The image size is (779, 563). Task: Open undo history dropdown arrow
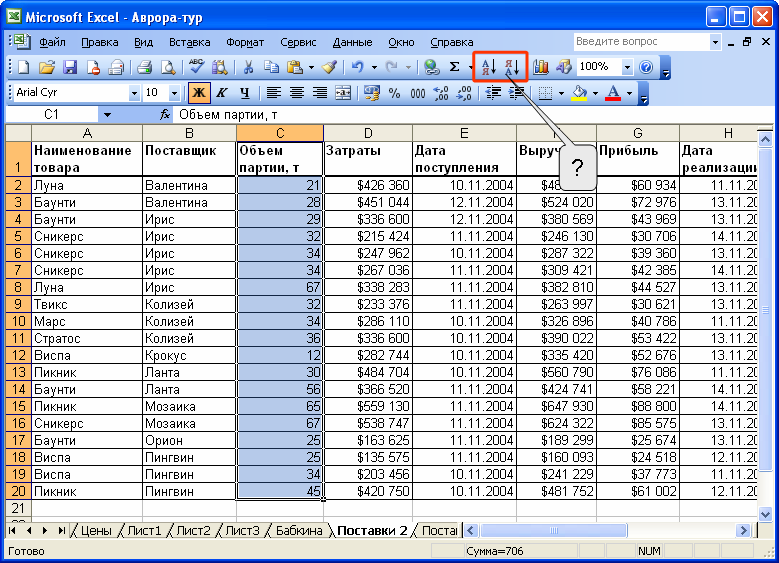click(374, 67)
